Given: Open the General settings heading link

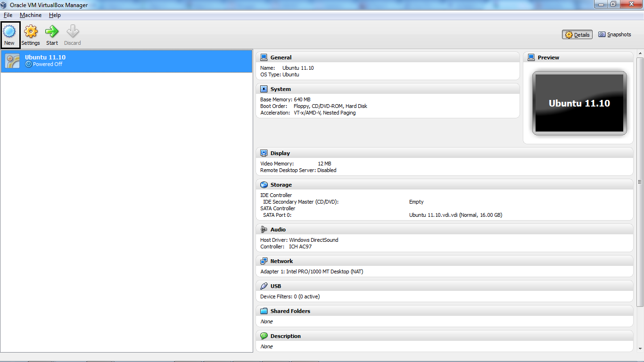Looking at the screenshot, I should tap(281, 58).
